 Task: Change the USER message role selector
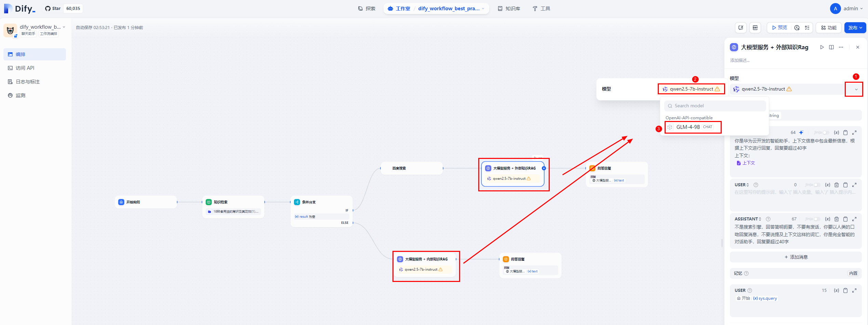click(742, 185)
